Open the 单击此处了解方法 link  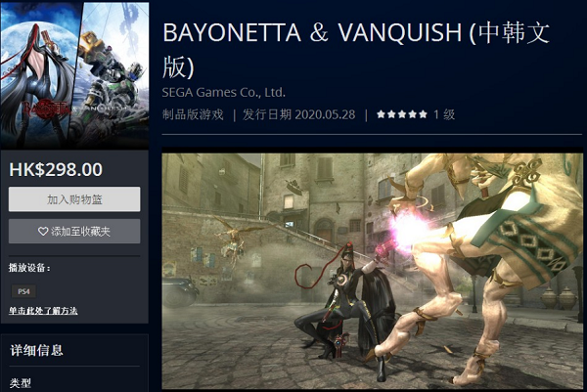(x=43, y=311)
